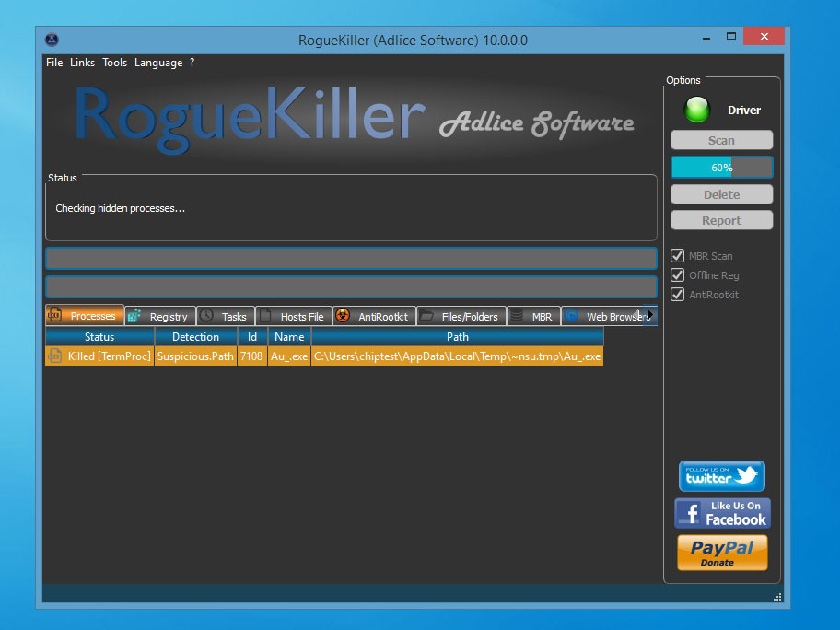Click the RogueKiller title bar app icon
Image resolution: width=840 pixels, height=630 pixels.
click(52, 40)
